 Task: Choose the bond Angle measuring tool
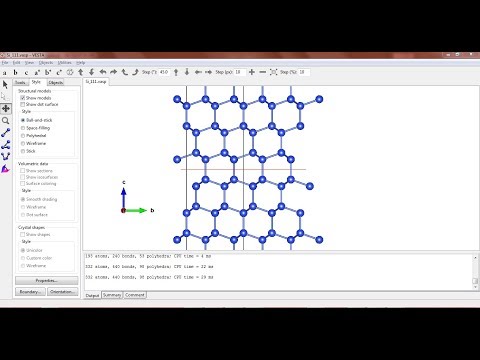tap(5, 145)
